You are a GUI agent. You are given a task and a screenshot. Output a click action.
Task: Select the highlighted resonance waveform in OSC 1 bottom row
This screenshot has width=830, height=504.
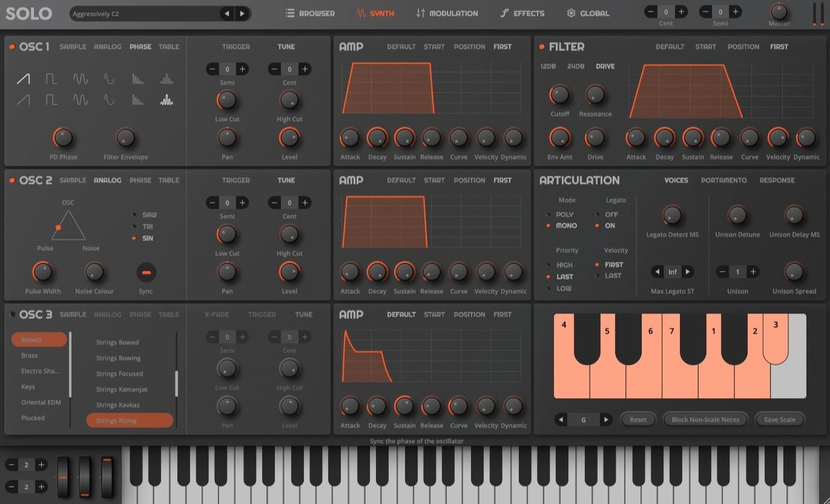[166, 100]
